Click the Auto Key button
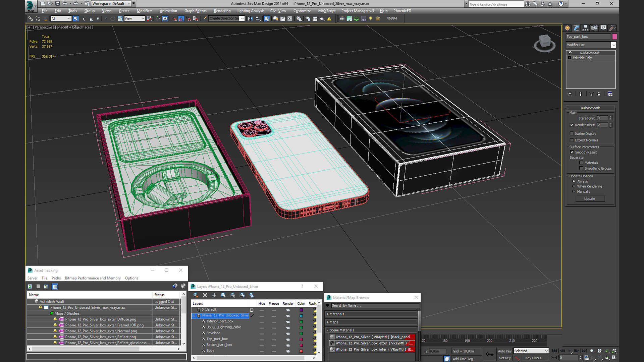The image size is (644, 362). pos(504,351)
